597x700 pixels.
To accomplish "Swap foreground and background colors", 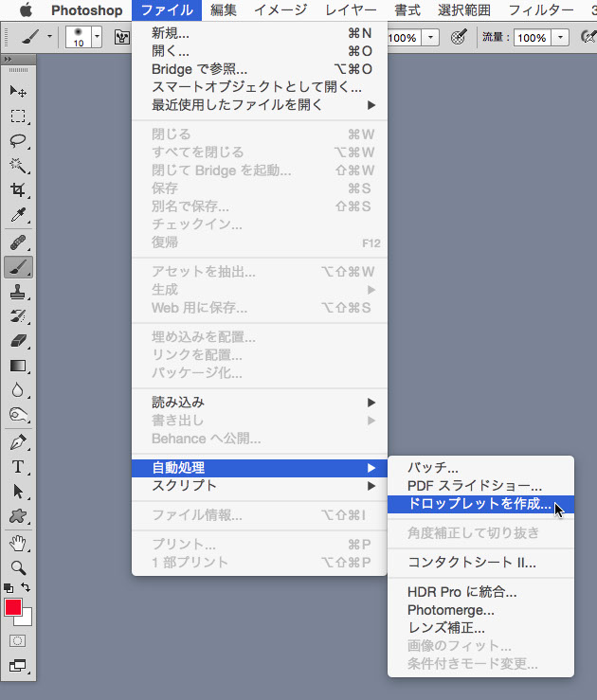I will (x=26, y=587).
